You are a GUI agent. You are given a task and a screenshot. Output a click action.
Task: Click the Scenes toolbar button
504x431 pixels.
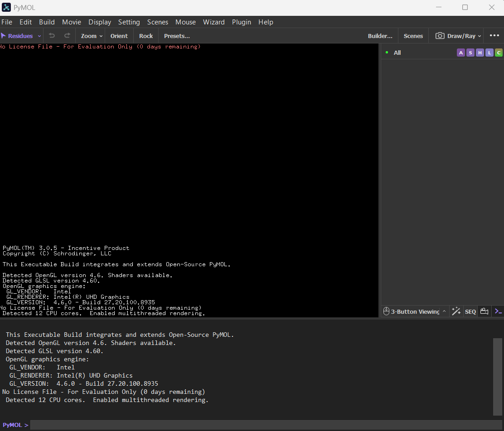click(x=413, y=36)
